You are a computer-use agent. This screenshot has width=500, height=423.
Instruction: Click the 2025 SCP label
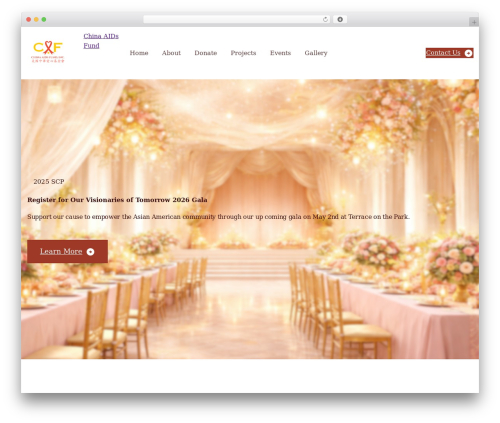(49, 182)
